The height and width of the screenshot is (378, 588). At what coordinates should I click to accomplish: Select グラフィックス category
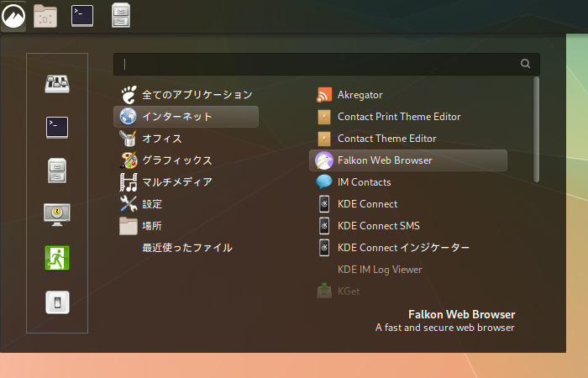tap(186, 160)
